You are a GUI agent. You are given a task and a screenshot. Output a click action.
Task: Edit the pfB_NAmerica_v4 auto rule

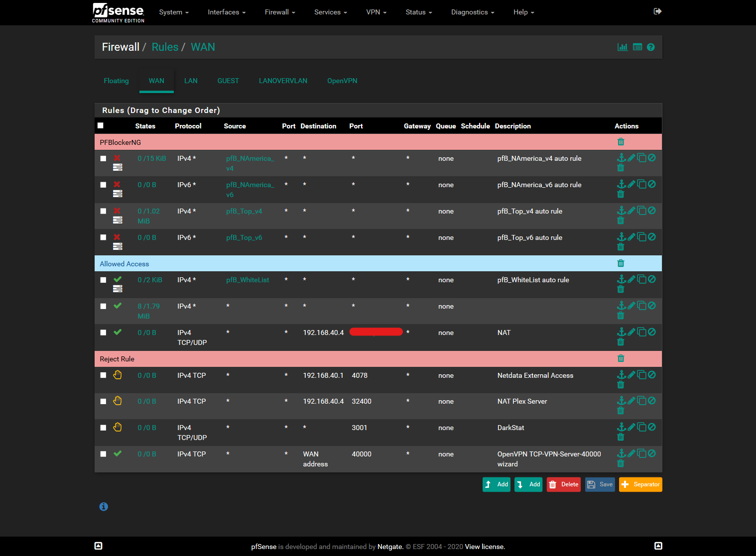coord(631,158)
